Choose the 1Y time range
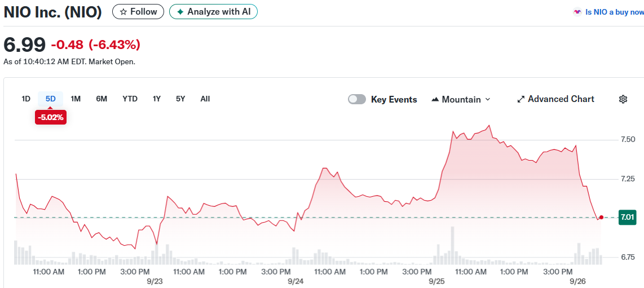The height and width of the screenshot is (288, 644). point(156,99)
